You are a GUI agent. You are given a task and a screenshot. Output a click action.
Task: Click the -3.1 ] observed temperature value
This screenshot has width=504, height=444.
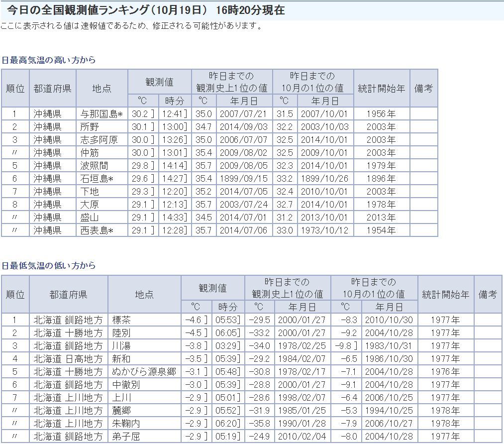197,372
